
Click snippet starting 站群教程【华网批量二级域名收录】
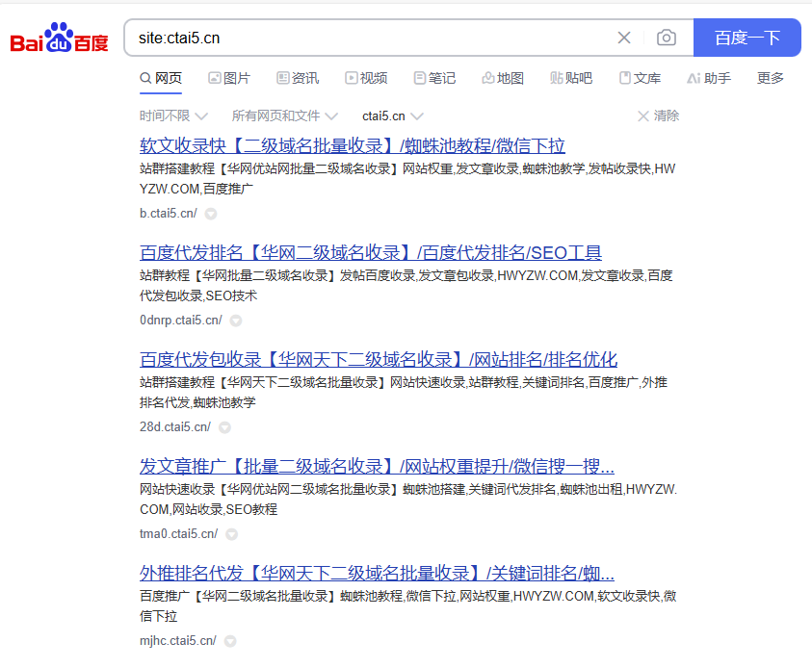[406, 286]
